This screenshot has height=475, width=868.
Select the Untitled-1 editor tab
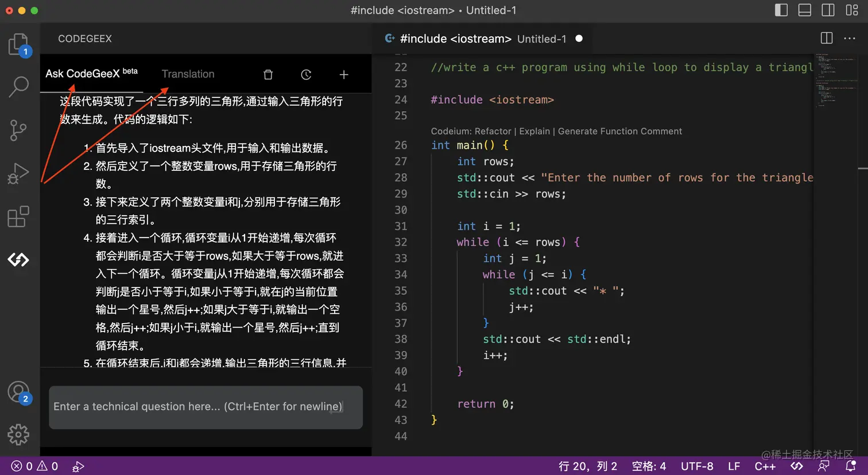pyautogui.click(x=541, y=38)
